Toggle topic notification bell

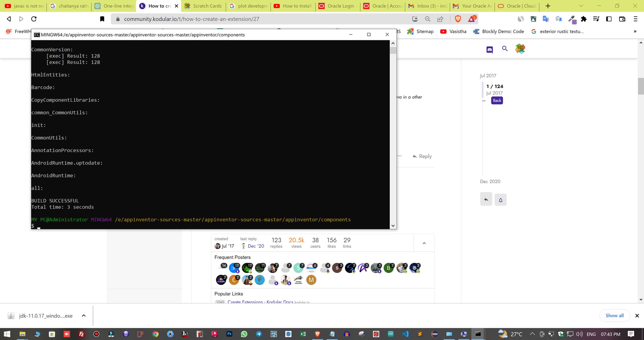(500, 199)
